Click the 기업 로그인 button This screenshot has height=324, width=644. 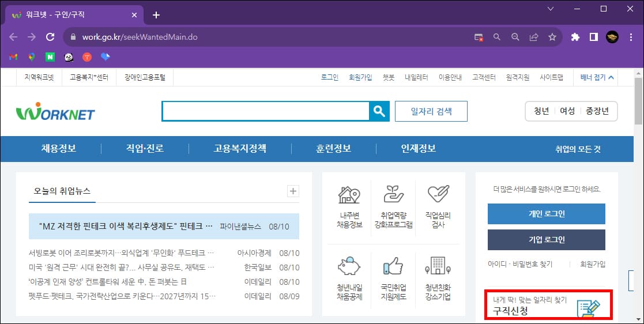coord(546,240)
